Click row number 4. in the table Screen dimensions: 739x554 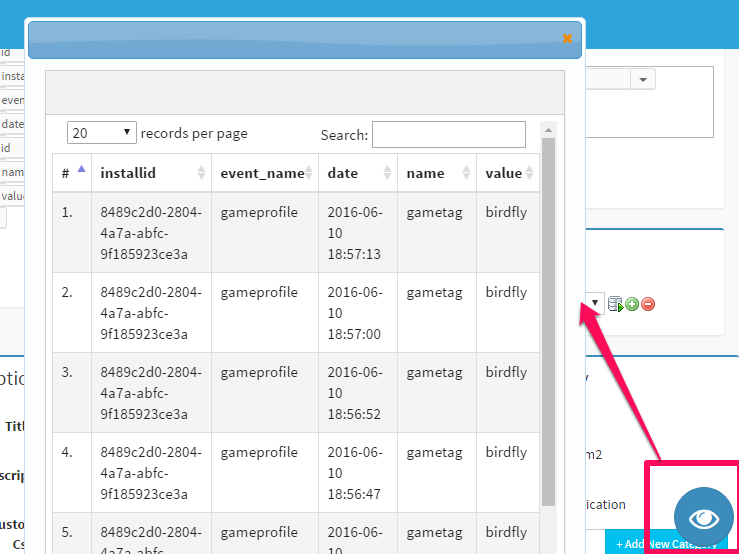67,453
